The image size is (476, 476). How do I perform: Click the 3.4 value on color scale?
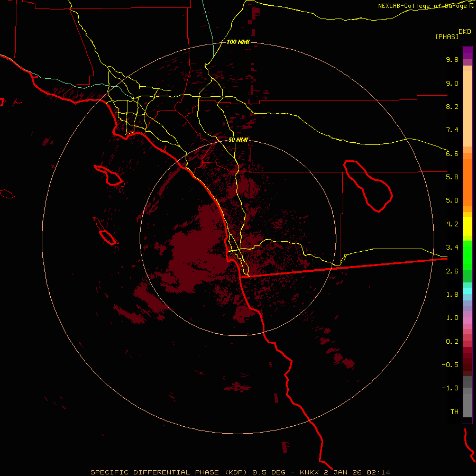pos(452,248)
